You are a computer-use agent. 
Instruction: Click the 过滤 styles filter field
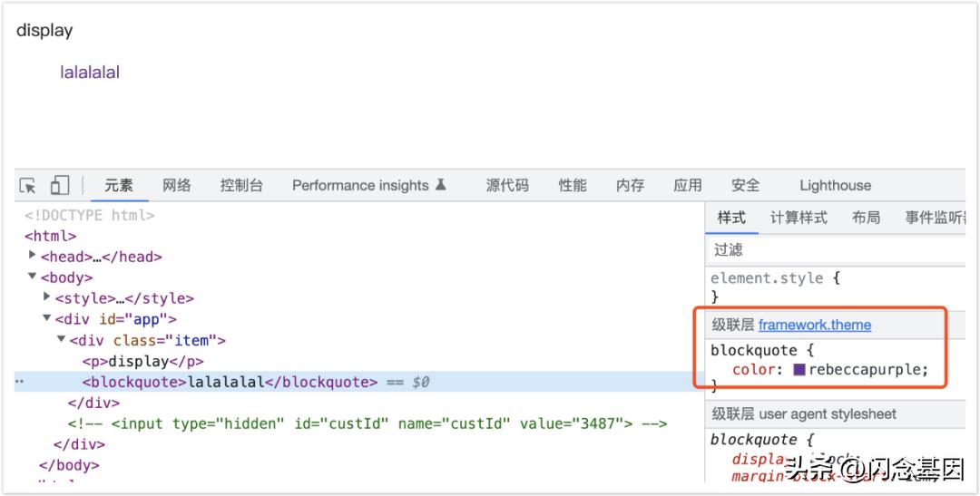(837, 250)
